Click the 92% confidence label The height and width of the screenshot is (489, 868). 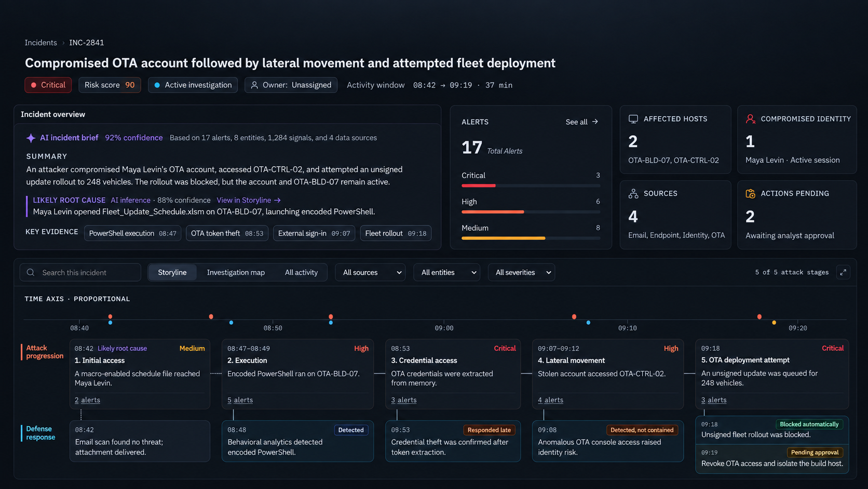[134, 138]
